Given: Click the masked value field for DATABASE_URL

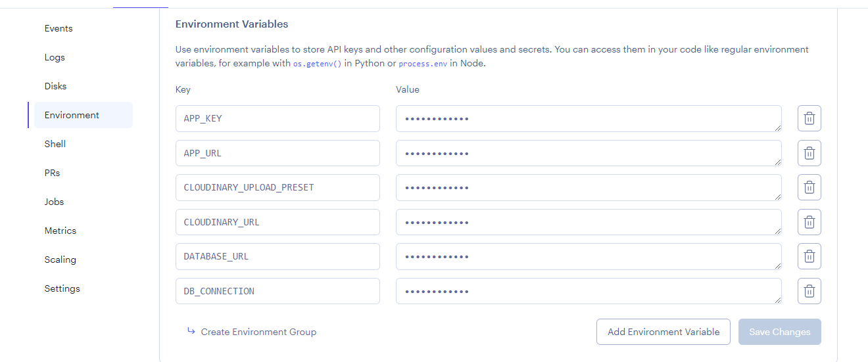Looking at the screenshot, I should pyautogui.click(x=589, y=257).
